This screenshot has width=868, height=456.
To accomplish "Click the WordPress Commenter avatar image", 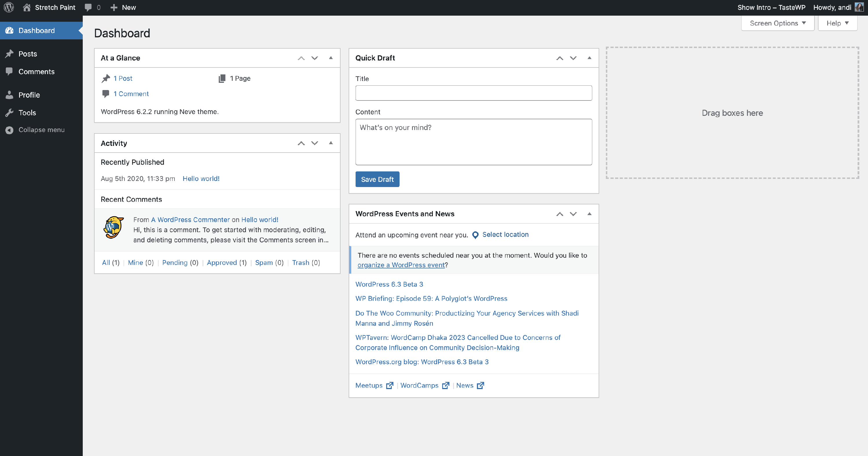I will 113,228.
